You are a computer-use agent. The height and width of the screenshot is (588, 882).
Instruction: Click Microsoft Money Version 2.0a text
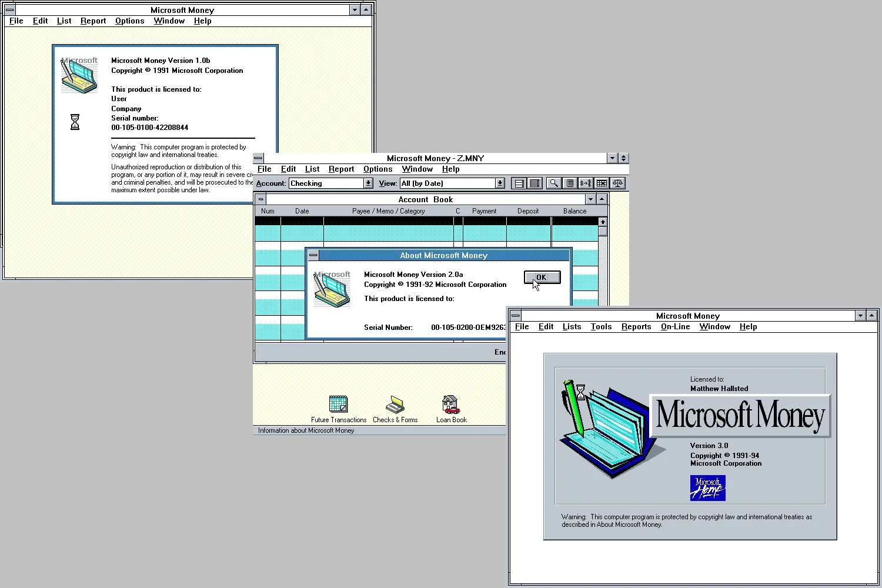pyautogui.click(x=413, y=275)
